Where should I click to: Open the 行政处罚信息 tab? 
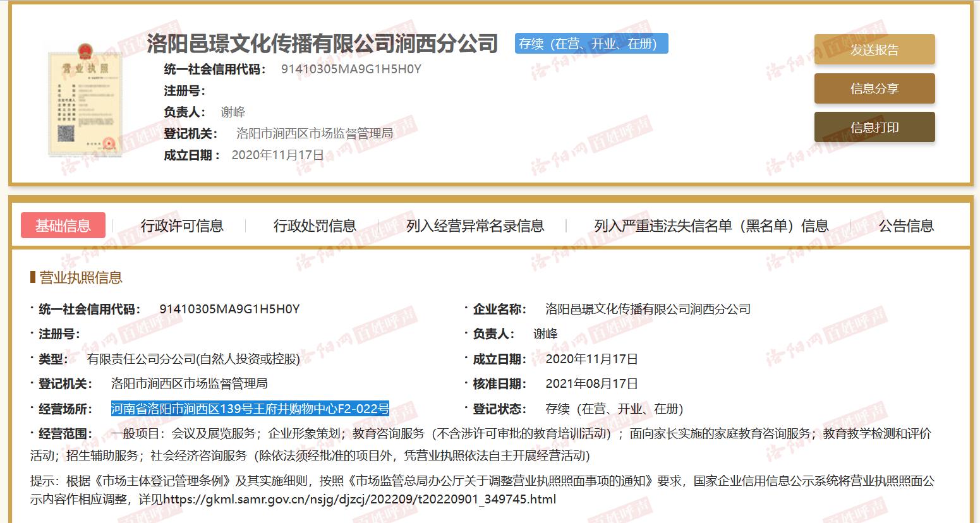click(x=315, y=225)
